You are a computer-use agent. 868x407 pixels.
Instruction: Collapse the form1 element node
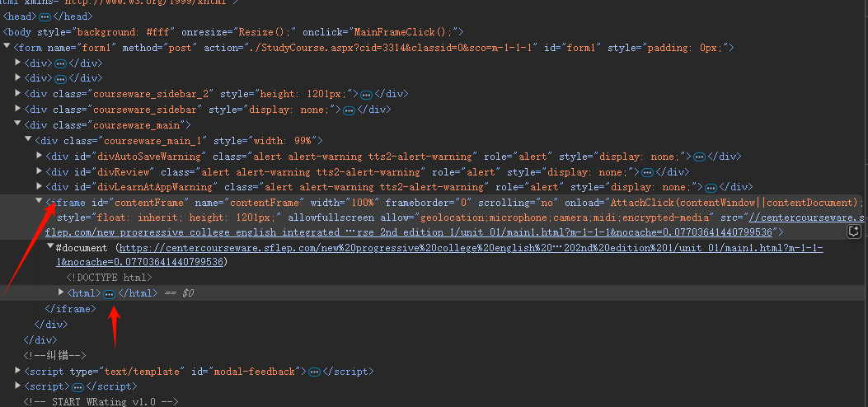click(7, 47)
